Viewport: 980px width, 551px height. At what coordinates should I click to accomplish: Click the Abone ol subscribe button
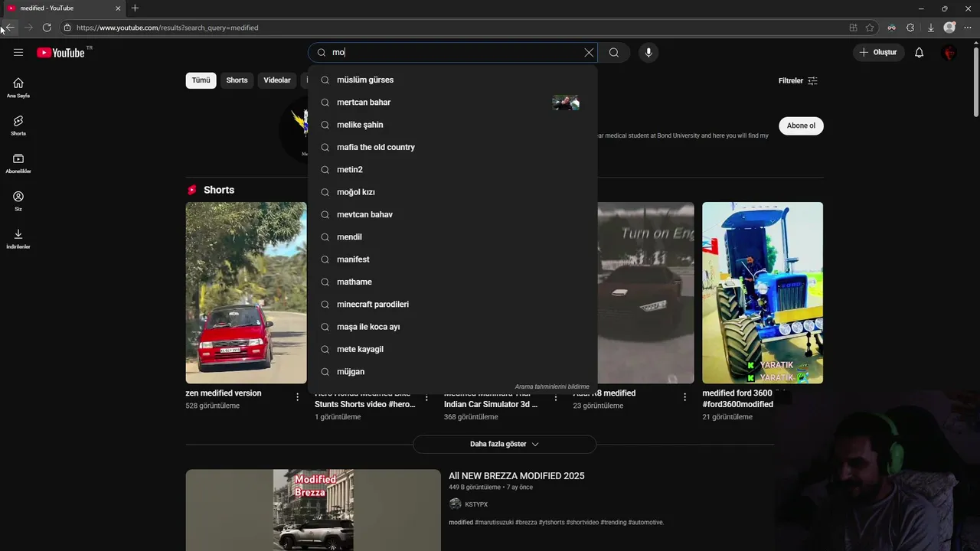pos(801,126)
